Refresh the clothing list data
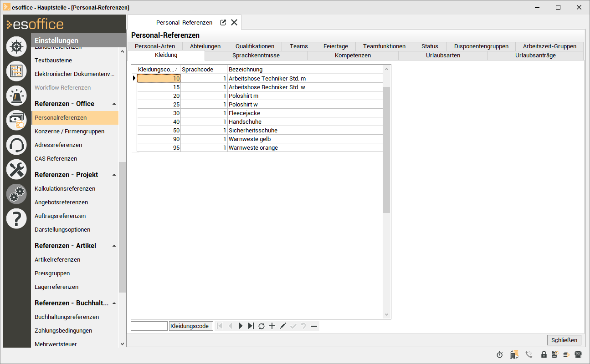Image resolution: width=590 pixels, height=364 pixels. 262,326
